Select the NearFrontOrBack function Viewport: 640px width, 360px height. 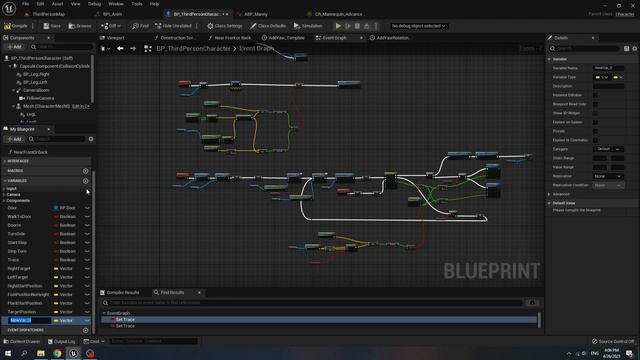(30, 152)
